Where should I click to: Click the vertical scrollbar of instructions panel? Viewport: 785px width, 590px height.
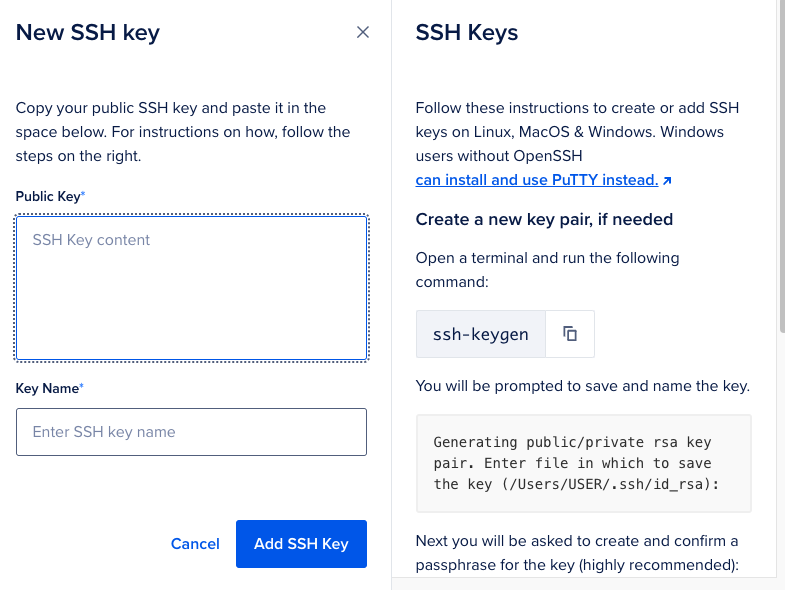tap(781, 165)
